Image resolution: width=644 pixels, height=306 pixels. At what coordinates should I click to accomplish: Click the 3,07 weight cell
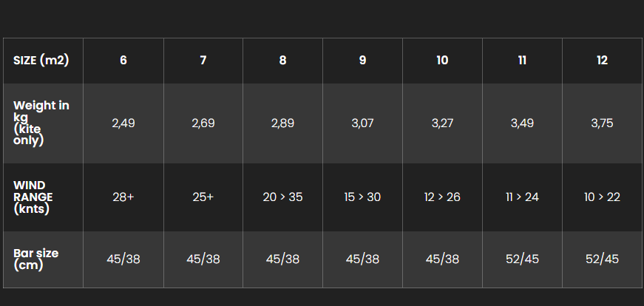tap(362, 123)
